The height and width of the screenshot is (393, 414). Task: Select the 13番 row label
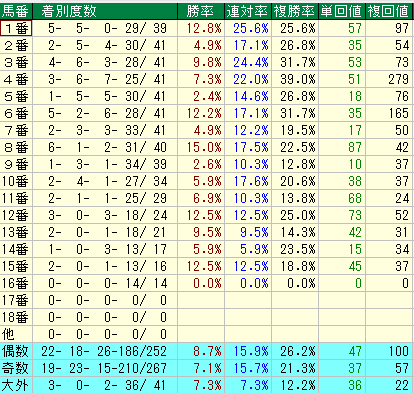coord(16,232)
